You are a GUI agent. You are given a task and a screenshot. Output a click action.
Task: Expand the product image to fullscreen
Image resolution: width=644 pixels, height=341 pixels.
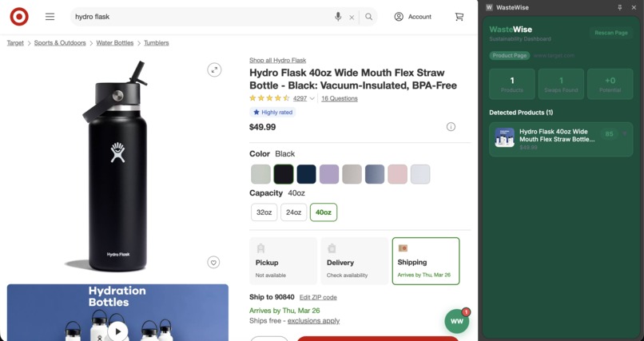click(214, 69)
